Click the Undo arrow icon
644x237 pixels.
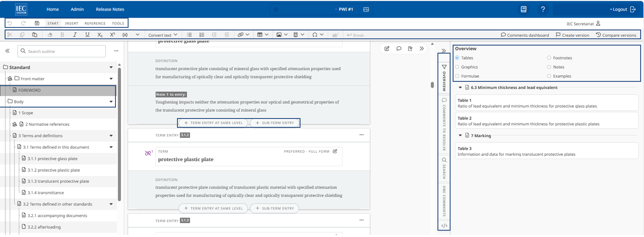tap(10, 23)
